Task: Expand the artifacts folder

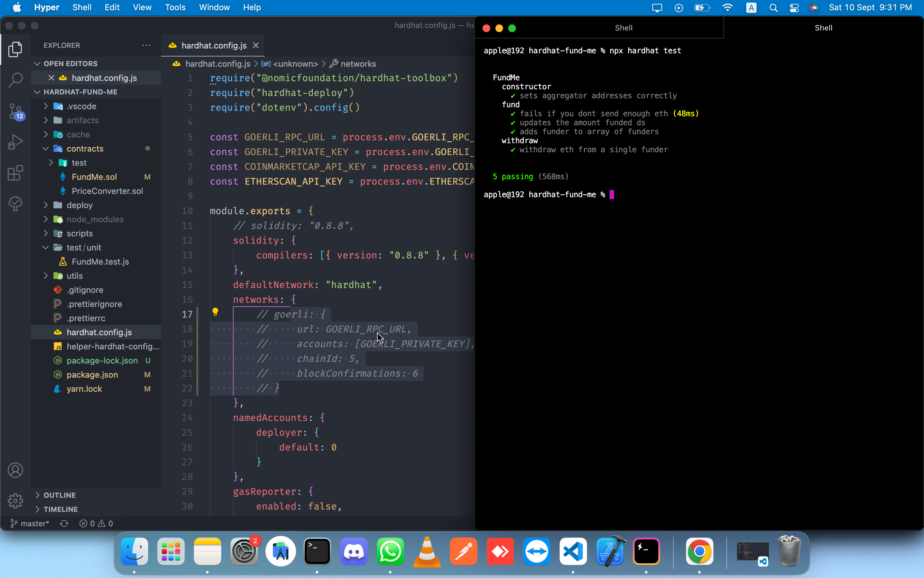Action: coord(46,120)
